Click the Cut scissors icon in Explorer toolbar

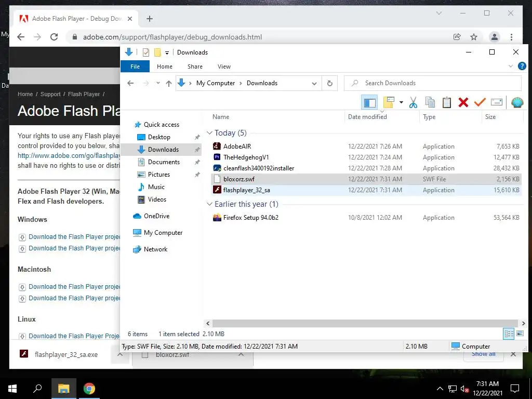click(413, 102)
